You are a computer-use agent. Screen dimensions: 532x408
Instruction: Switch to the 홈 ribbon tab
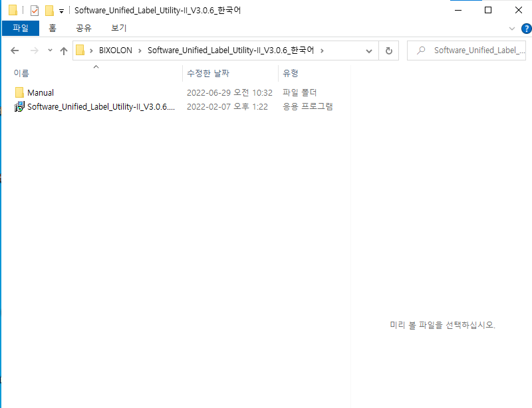53,28
